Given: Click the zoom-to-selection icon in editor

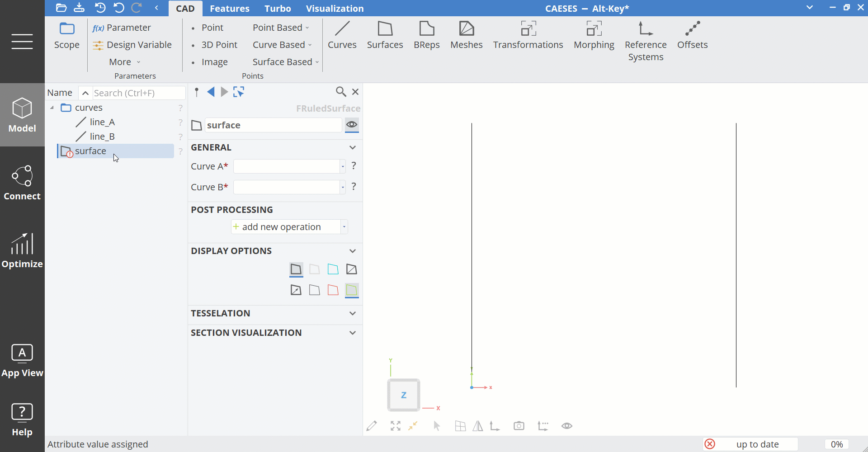Looking at the screenshot, I should (x=239, y=92).
